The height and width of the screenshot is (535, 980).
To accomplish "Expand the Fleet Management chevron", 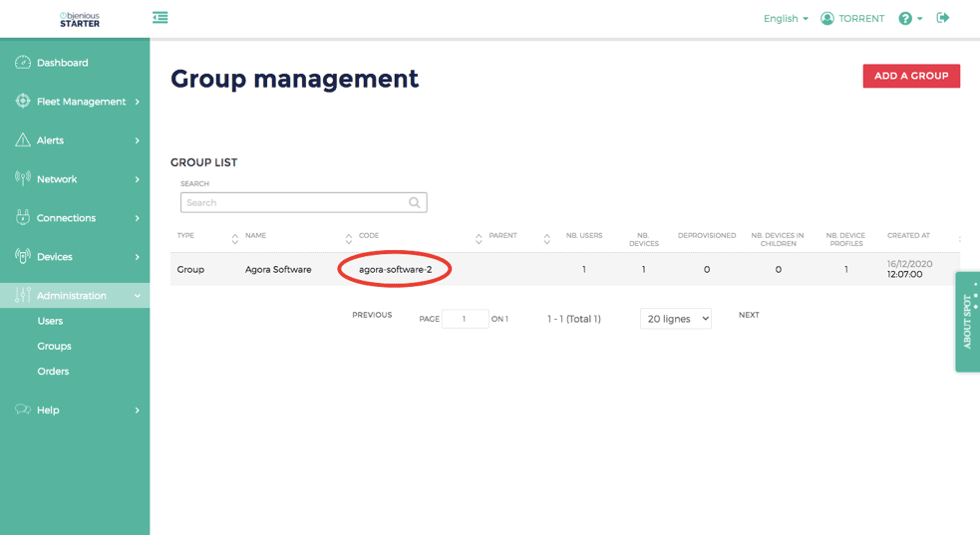I will coord(137,102).
